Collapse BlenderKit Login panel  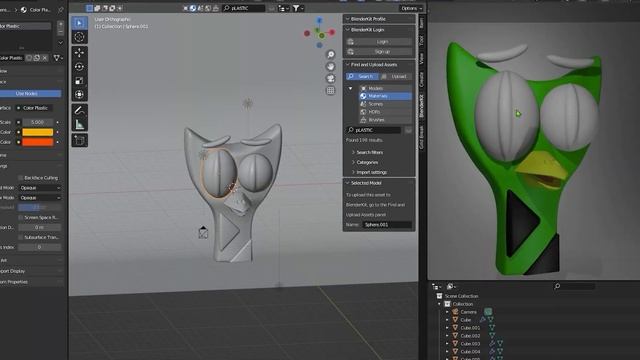point(348,29)
